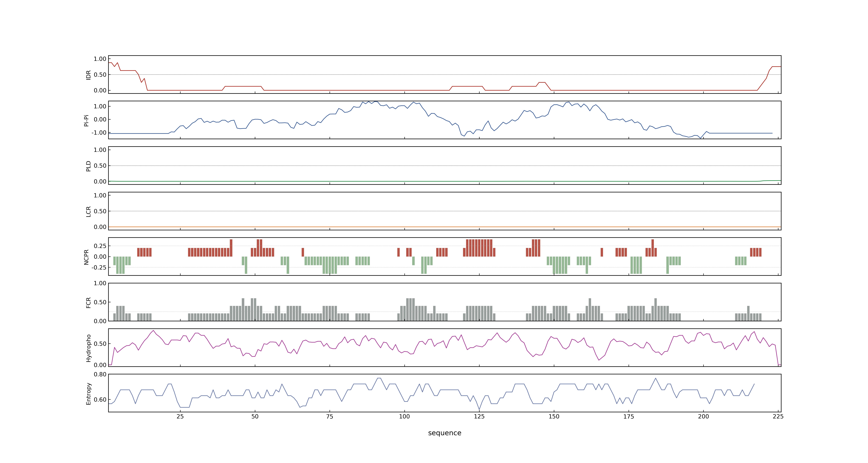Click the 0.00 tick of the PLD panel

[100, 181]
